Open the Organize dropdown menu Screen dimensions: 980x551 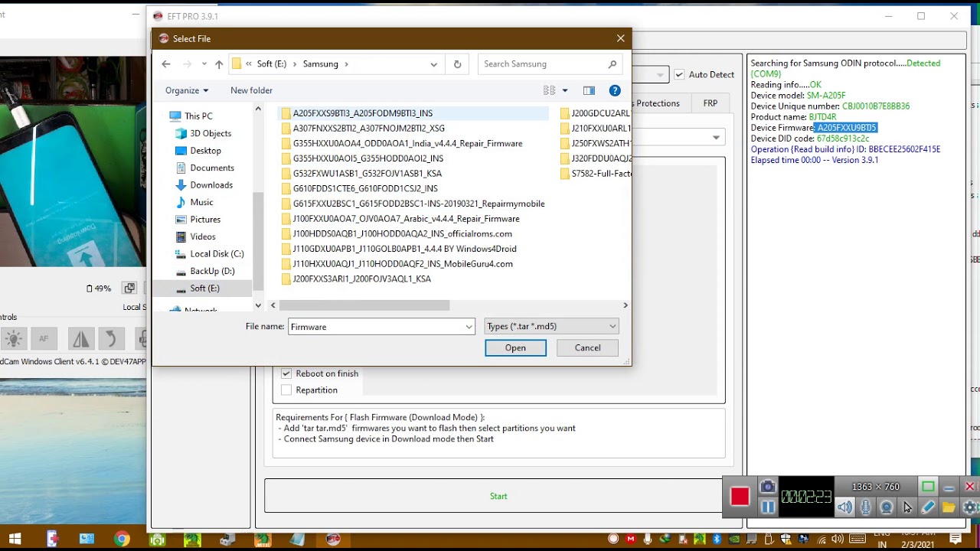coord(187,90)
